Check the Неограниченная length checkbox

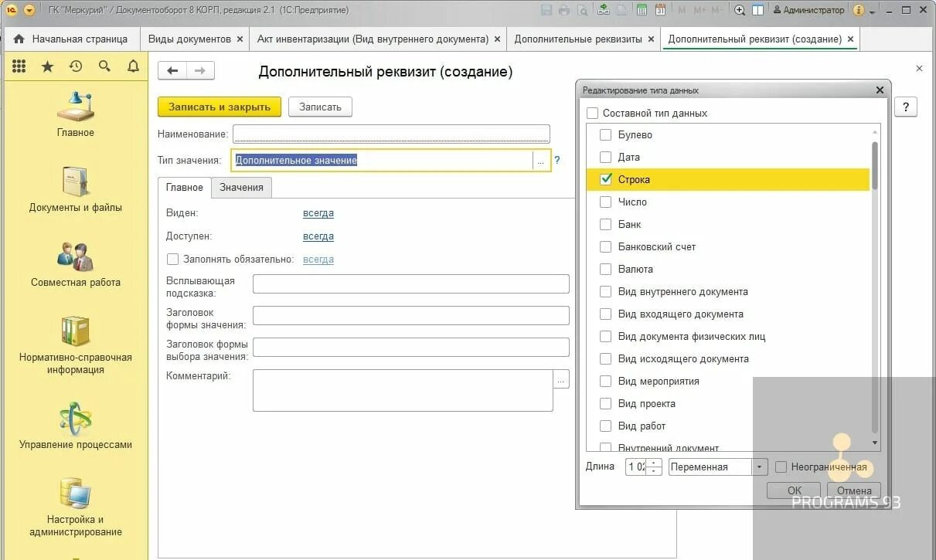(x=781, y=467)
